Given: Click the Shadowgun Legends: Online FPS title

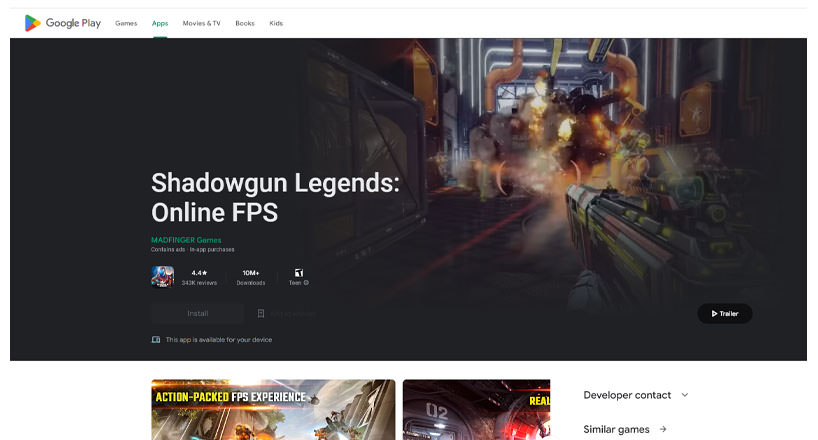Looking at the screenshot, I should (275, 197).
